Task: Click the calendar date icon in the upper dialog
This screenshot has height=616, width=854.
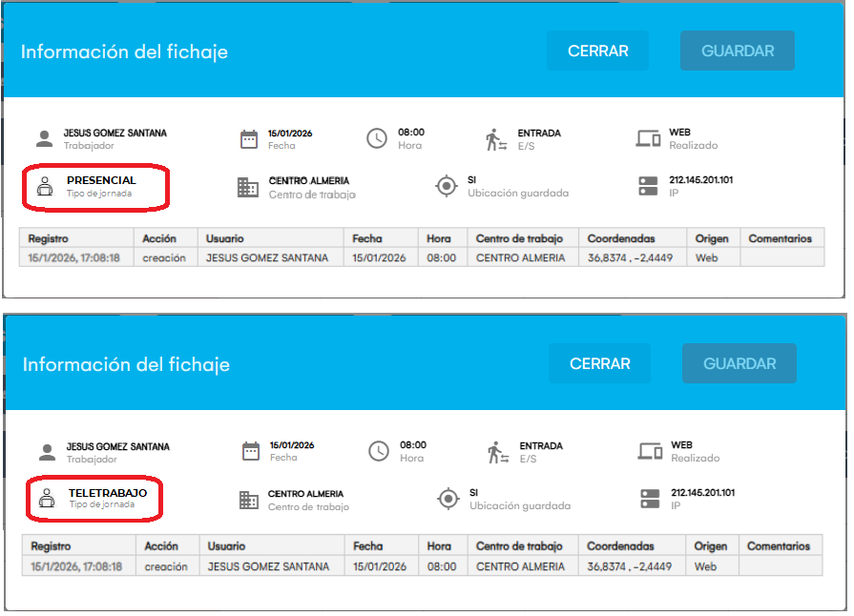Action: click(249, 139)
